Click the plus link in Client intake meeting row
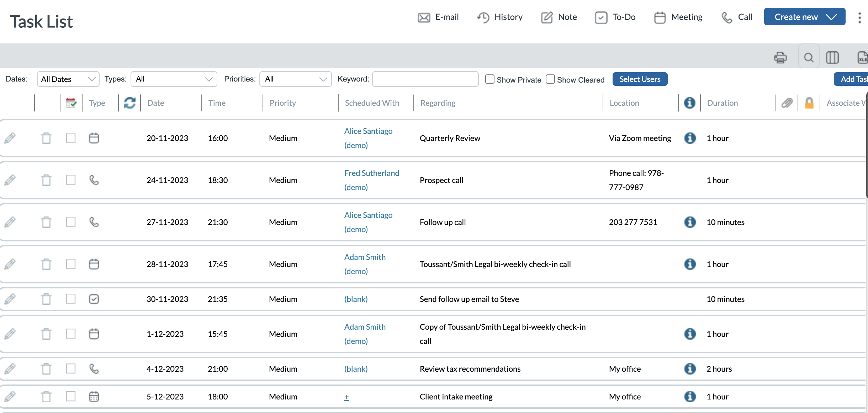The width and height of the screenshot is (868, 413). tap(346, 397)
